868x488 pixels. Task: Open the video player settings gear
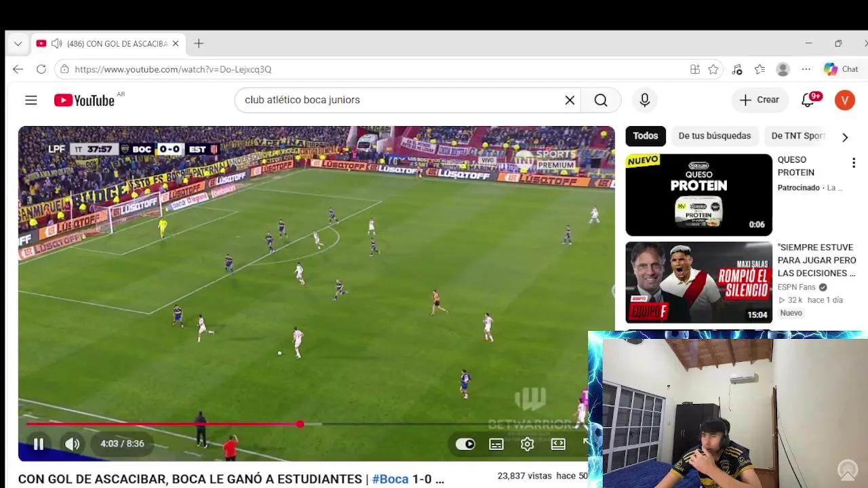pos(527,444)
